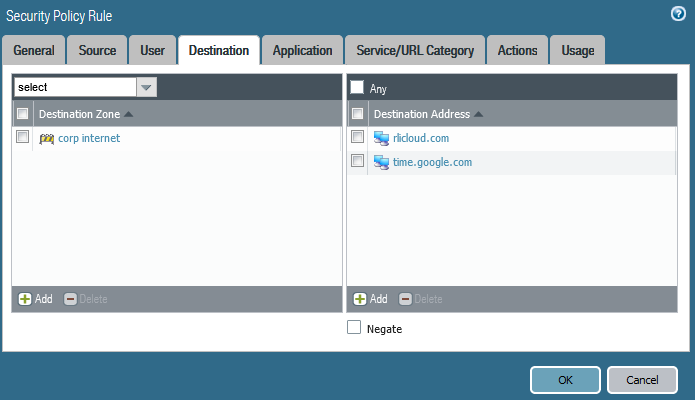
Task: Confirm with the OK button
Action: (565, 380)
